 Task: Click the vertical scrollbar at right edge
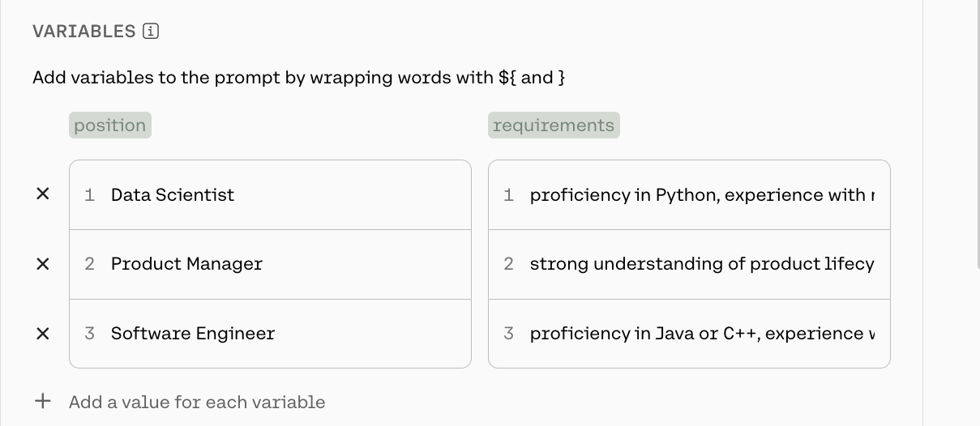[977, 134]
